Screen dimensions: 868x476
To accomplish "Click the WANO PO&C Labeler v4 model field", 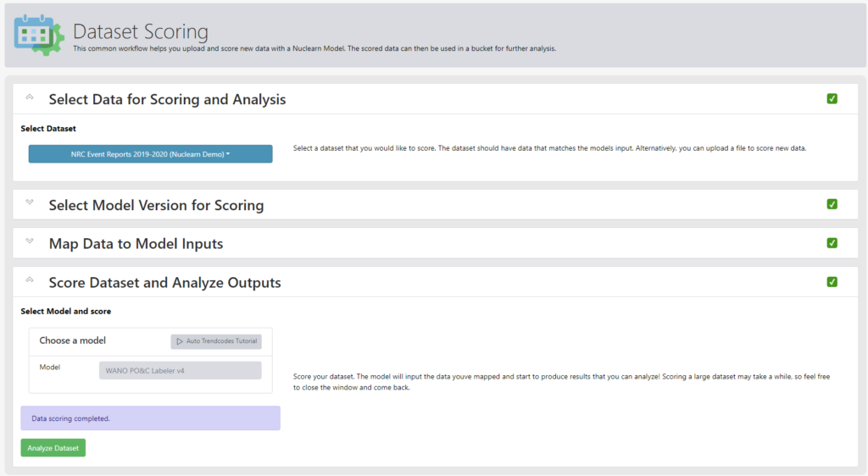I will (181, 370).
